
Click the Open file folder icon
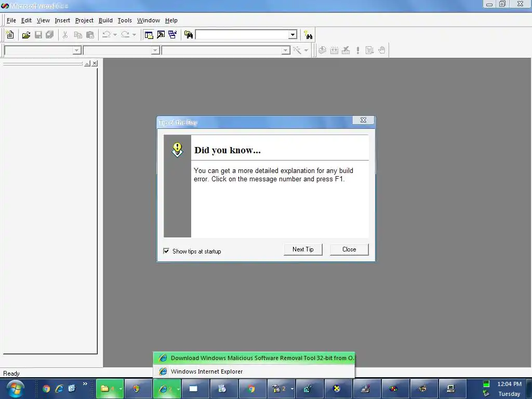click(x=26, y=35)
